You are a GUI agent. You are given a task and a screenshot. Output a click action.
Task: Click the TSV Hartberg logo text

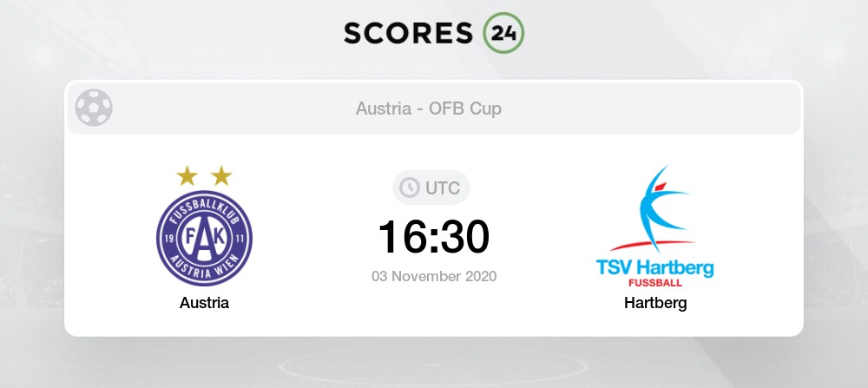[655, 267]
